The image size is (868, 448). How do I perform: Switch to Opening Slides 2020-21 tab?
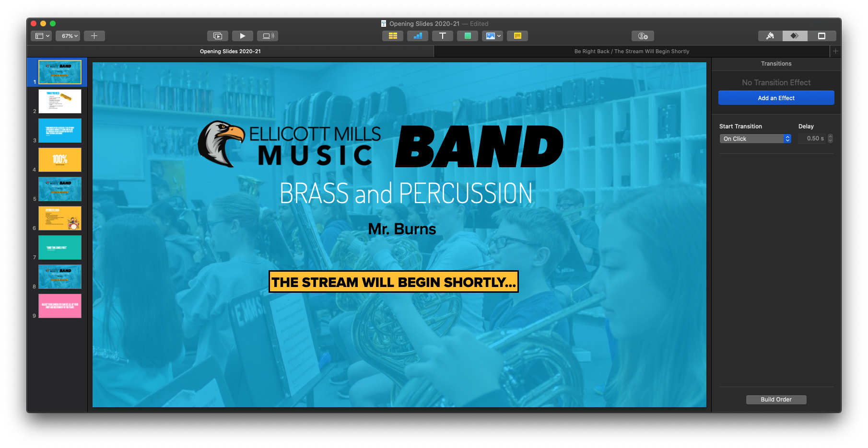230,51
